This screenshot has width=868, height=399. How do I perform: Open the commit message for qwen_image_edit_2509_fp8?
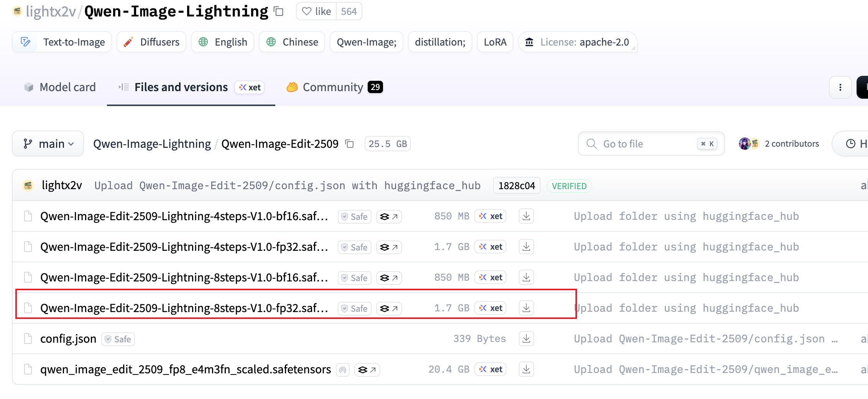coord(706,369)
